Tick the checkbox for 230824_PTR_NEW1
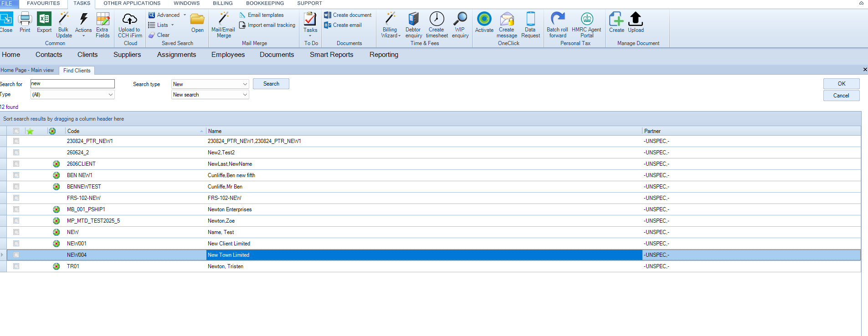 [16, 141]
